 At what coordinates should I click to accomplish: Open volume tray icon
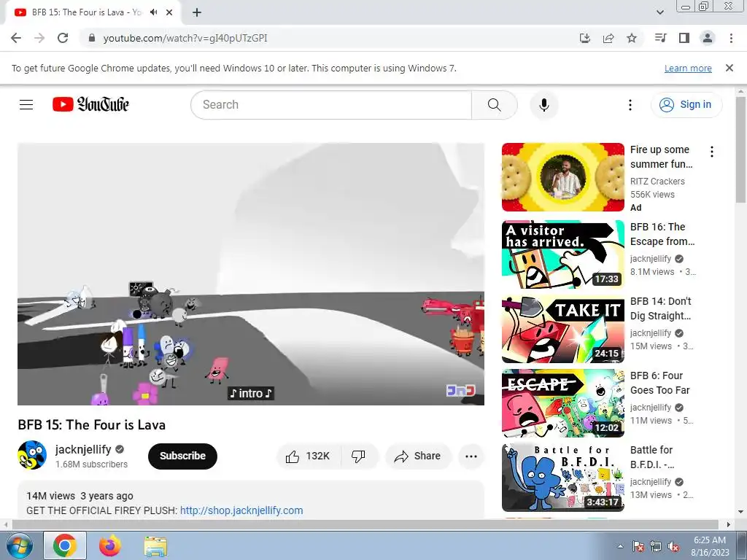click(673, 546)
